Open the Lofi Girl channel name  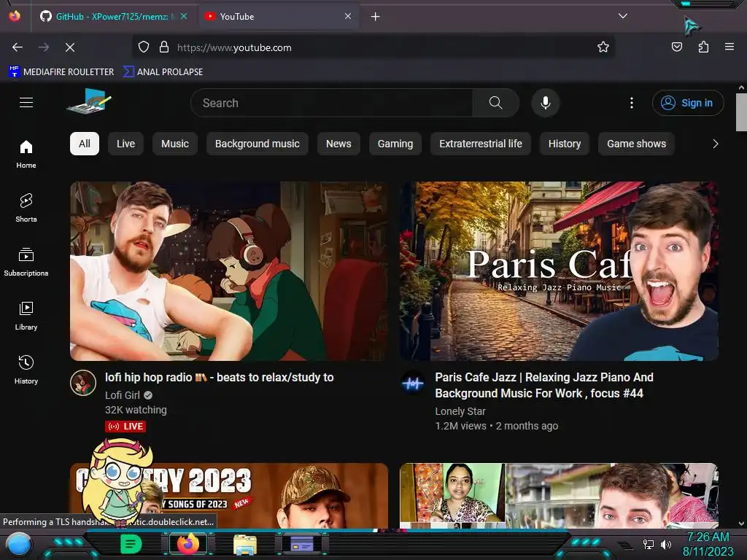pyautogui.click(x=123, y=395)
